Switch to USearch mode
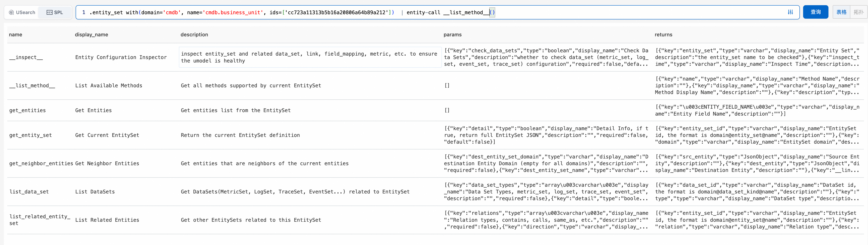This screenshot has width=868, height=245. coord(22,12)
